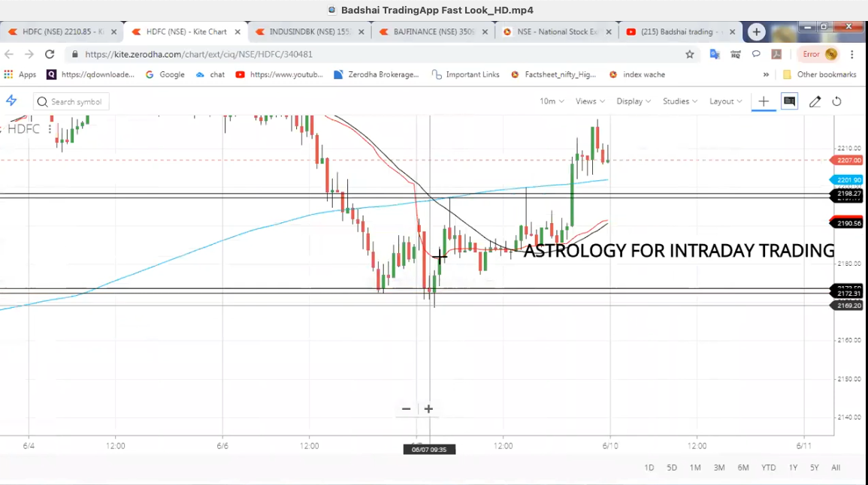
Task: Open a new browser tab
Action: 757,32
